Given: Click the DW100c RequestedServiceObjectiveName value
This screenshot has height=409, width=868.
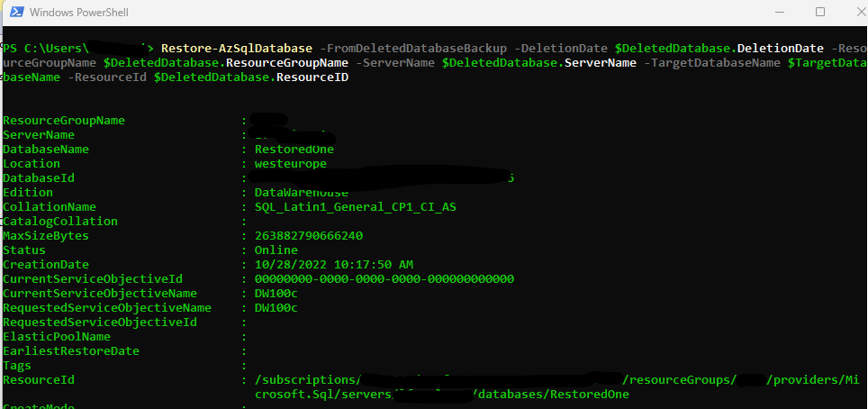Looking at the screenshot, I should (x=276, y=307).
